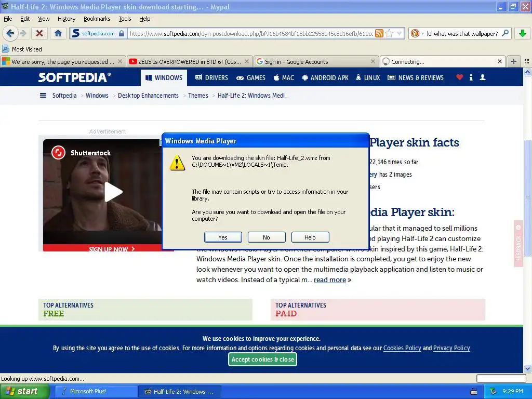This screenshot has width=532, height=399.
Task: Click the Forward navigation arrow
Action: click(x=23, y=33)
